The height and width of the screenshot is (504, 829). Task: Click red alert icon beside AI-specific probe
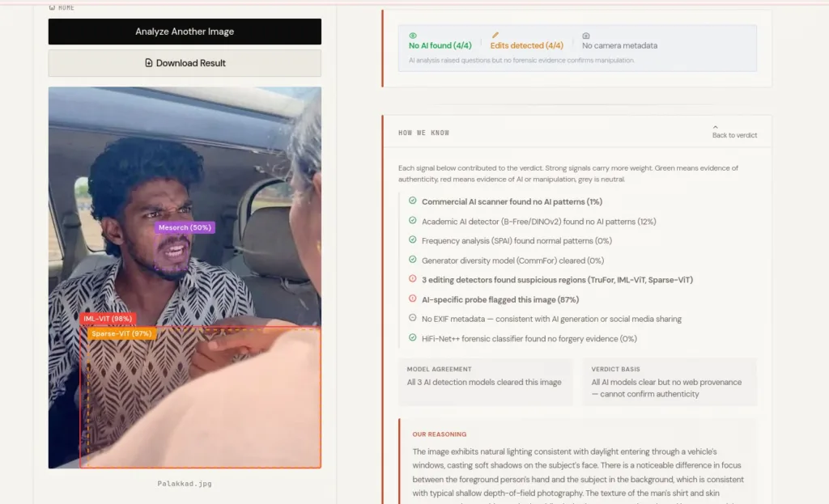[x=412, y=299]
